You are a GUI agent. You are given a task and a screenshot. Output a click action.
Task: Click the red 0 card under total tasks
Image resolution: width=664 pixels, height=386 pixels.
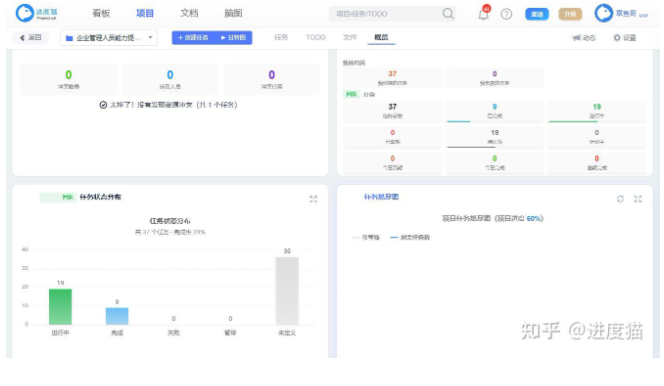(393, 137)
